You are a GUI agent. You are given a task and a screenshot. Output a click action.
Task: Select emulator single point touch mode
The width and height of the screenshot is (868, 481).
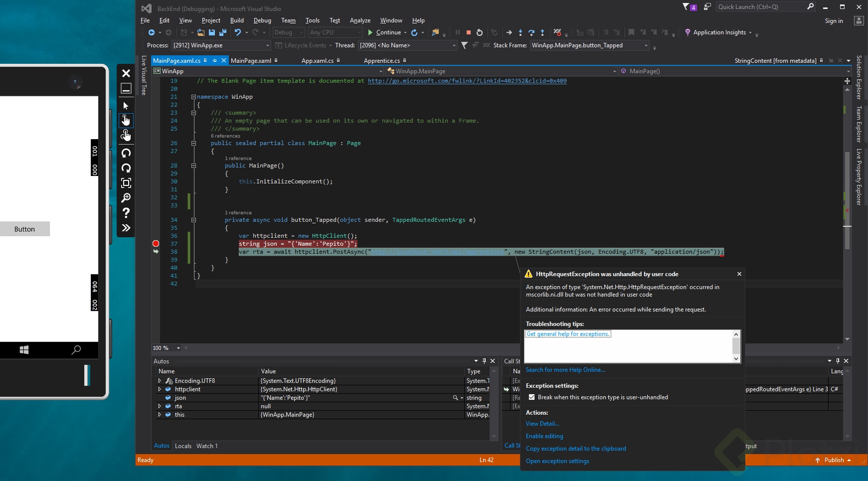126,120
